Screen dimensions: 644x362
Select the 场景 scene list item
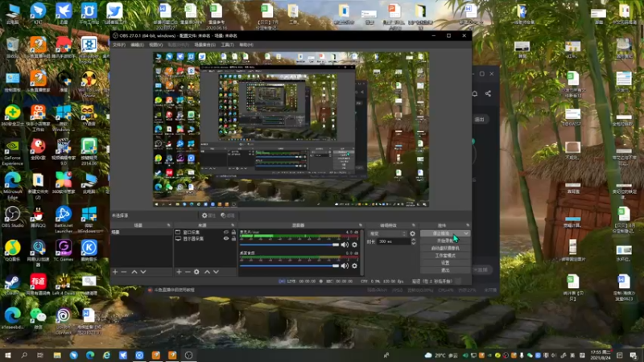[142, 232]
